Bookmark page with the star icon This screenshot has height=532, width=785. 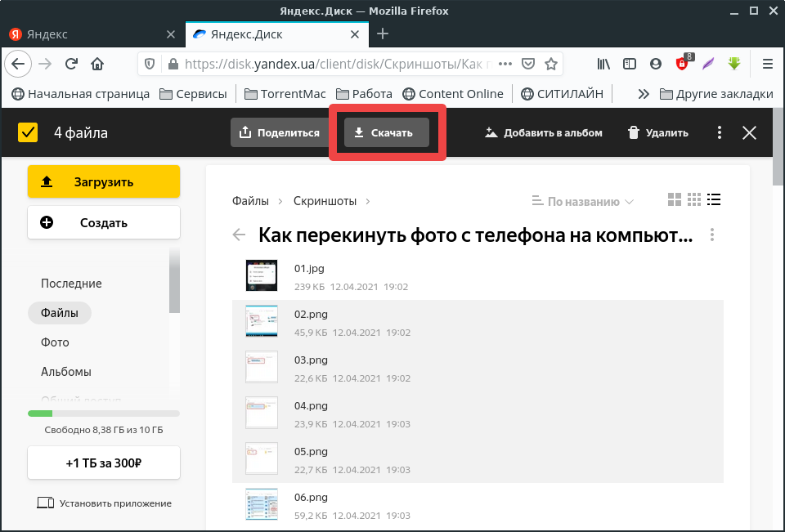[551, 64]
